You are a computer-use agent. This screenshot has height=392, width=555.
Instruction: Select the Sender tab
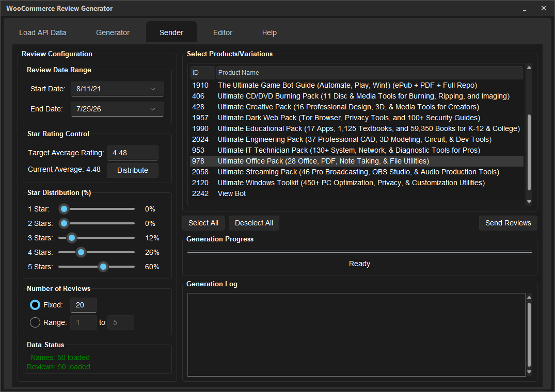tap(171, 32)
